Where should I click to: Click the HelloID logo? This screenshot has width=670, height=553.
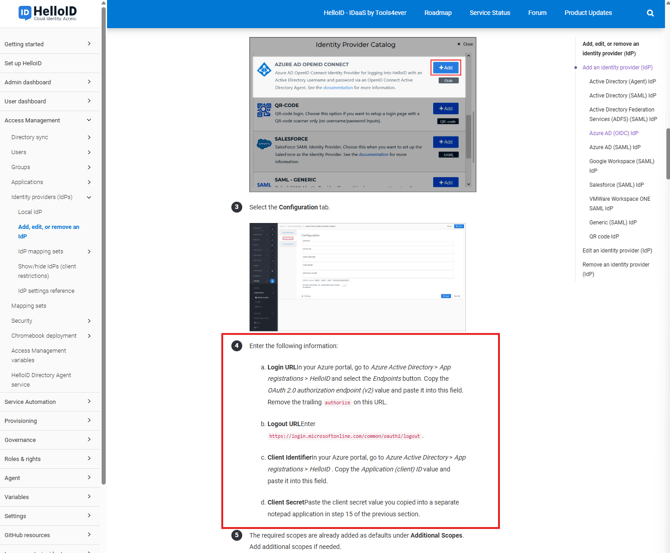(x=47, y=13)
